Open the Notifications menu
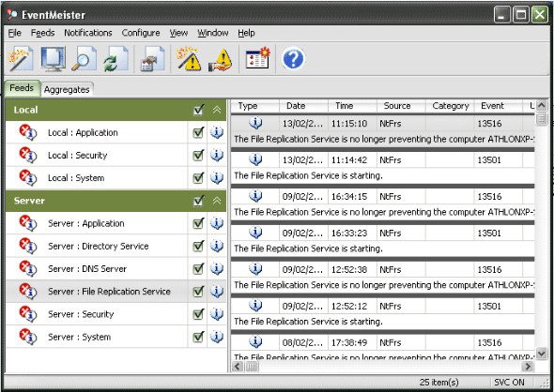Screen dimensions: 554x392 (88, 33)
